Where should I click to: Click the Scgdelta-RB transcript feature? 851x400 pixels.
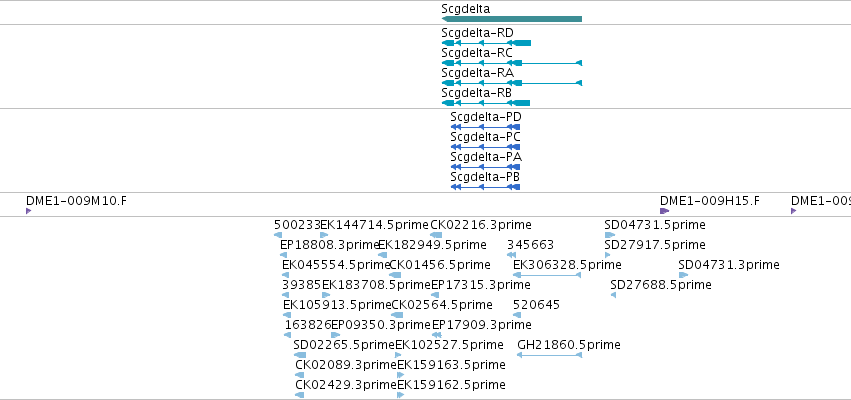[x=486, y=103]
